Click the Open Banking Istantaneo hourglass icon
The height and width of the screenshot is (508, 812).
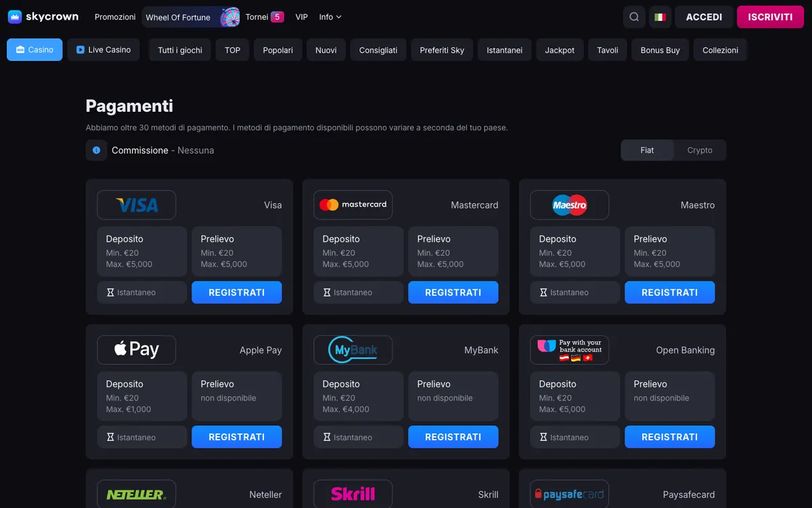pos(543,438)
